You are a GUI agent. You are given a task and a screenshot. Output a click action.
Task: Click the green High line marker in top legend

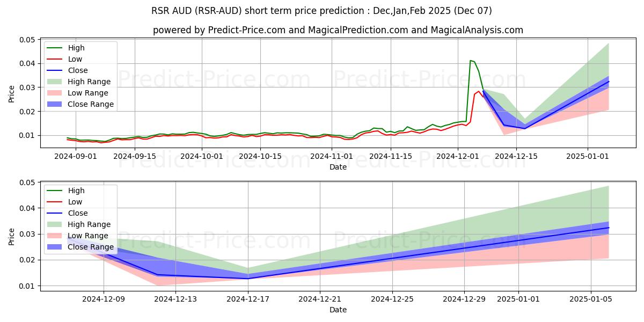click(55, 48)
